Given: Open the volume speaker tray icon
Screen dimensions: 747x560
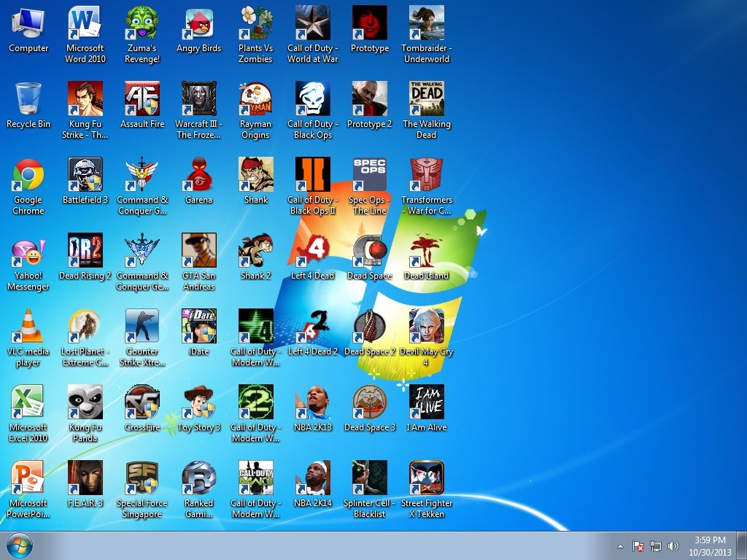Looking at the screenshot, I should [x=673, y=546].
